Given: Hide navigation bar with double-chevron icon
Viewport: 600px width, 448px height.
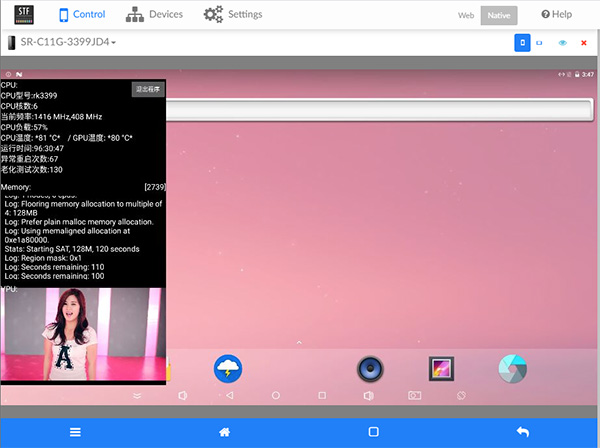Looking at the screenshot, I should (137, 396).
